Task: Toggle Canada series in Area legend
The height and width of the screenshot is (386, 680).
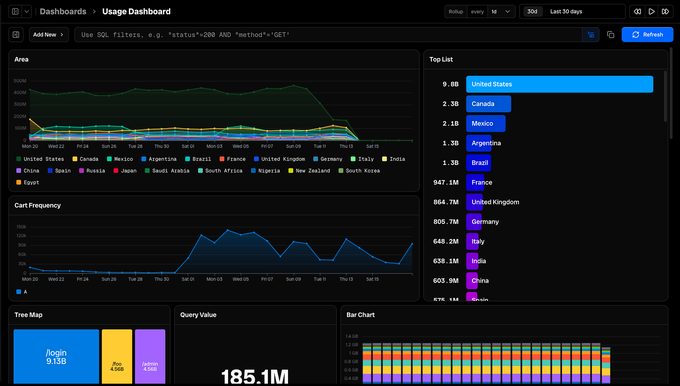Action: pos(85,159)
